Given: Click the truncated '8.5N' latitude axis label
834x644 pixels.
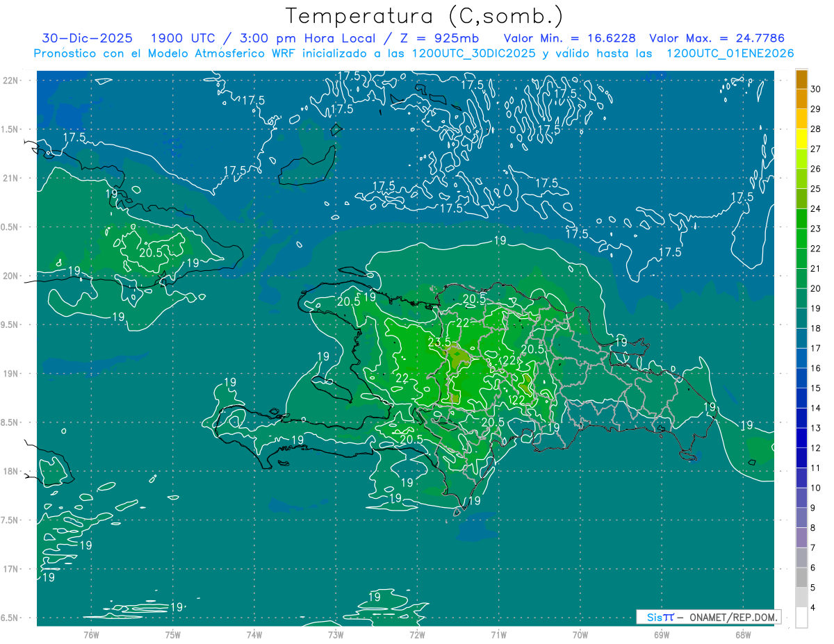Looking at the screenshot, I should [10, 422].
